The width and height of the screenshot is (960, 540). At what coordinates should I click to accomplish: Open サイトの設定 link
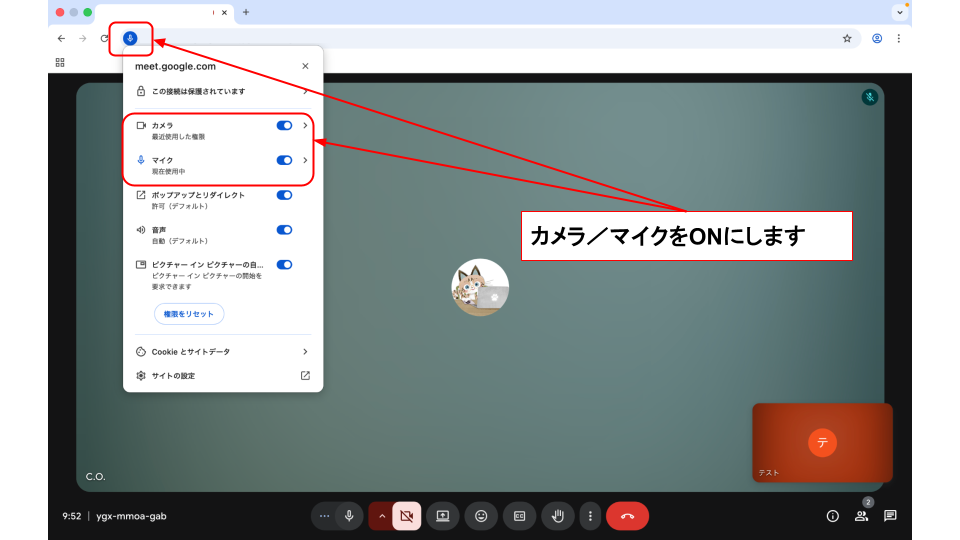click(222, 376)
